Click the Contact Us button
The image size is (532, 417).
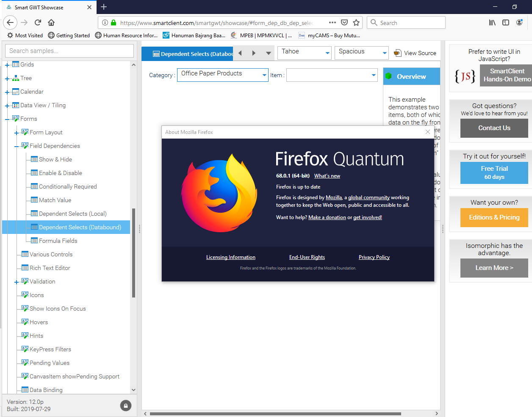(x=494, y=128)
